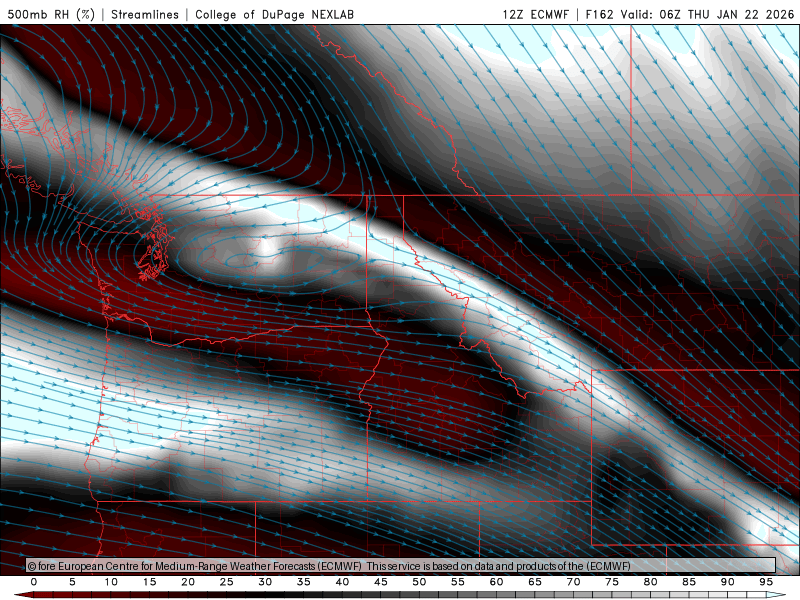800x600 pixels.
Task: Click the colorbar label "65"
Action: click(535, 582)
